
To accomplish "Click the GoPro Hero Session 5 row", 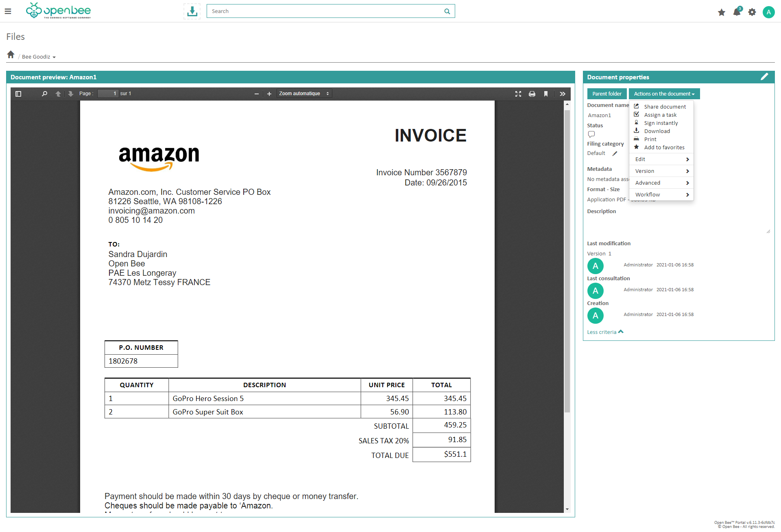I will point(288,399).
